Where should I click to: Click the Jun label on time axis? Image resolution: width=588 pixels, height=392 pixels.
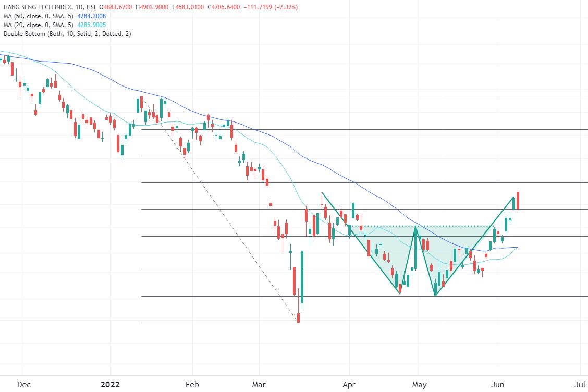pos(498,385)
